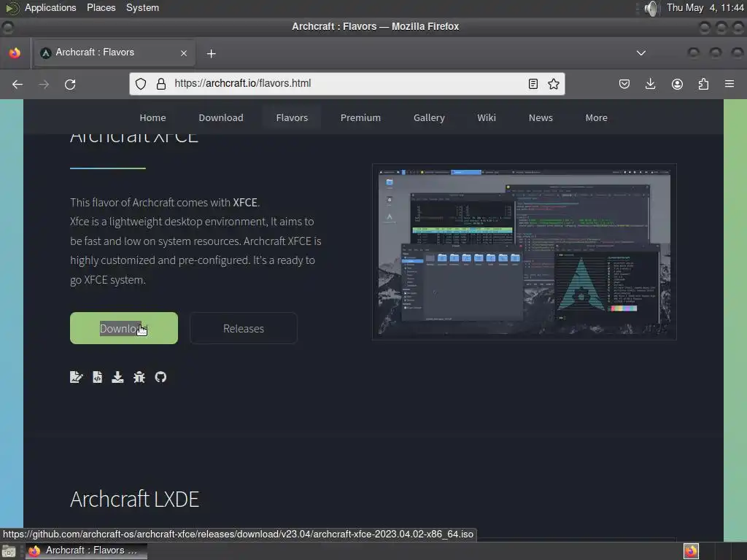Open the Gallery nav item
Image resolution: width=747 pixels, height=560 pixels.
[x=429, y=117]
